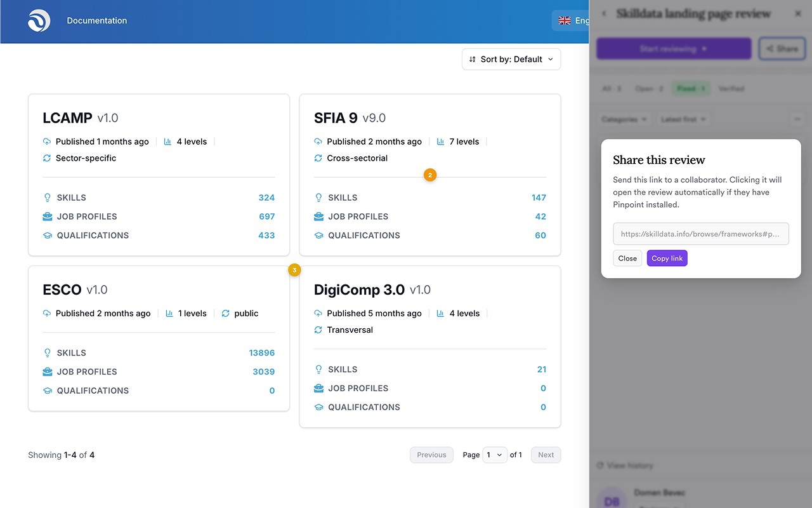Open review pin number 3 near ESCO card
The width and height of the screenshot is (812, 508).
[294, 270]
